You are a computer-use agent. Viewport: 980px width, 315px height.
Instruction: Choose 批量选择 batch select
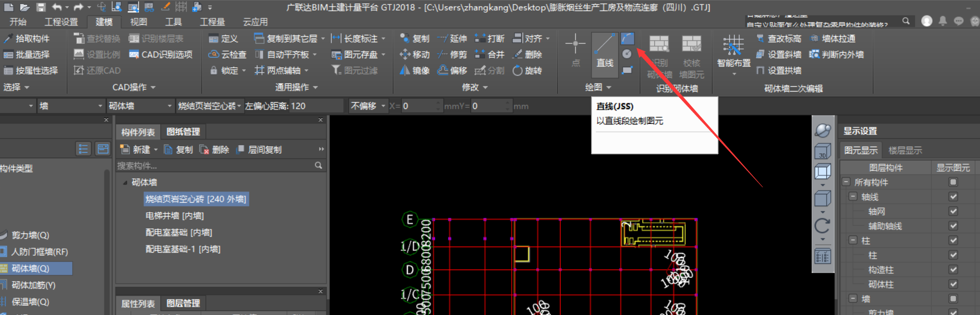tap(27, 54)
